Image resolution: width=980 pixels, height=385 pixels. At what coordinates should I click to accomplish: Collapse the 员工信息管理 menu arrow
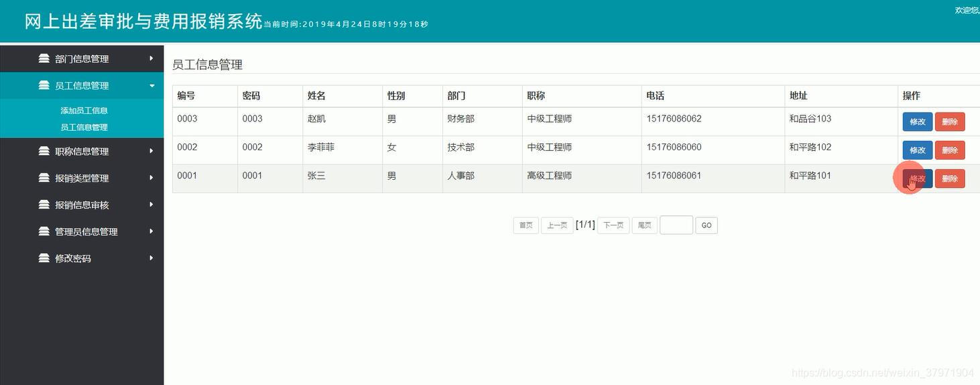151,86
